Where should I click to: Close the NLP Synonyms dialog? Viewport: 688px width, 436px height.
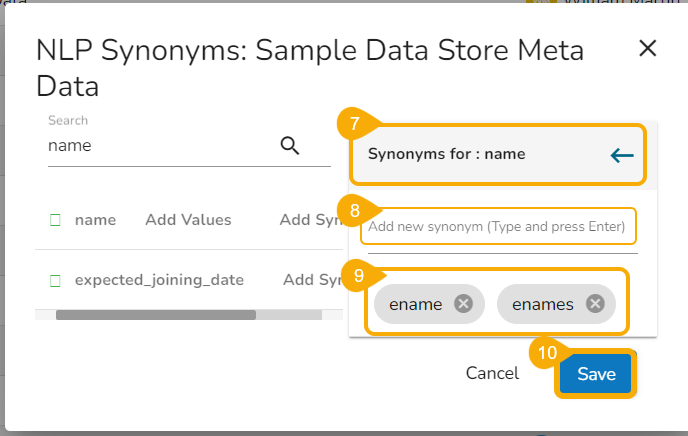648,49
